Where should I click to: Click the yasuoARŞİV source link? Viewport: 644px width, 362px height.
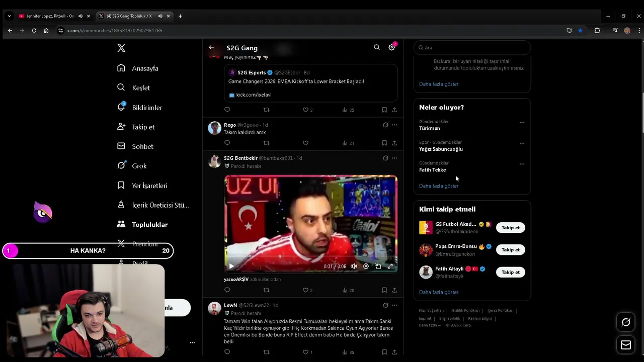236,279
